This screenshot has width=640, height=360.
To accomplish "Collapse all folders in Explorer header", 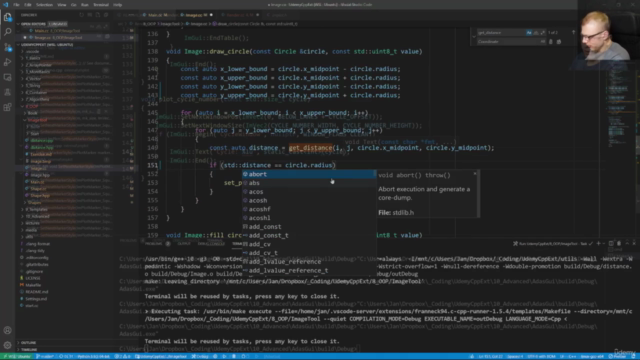I will [106, 15].
